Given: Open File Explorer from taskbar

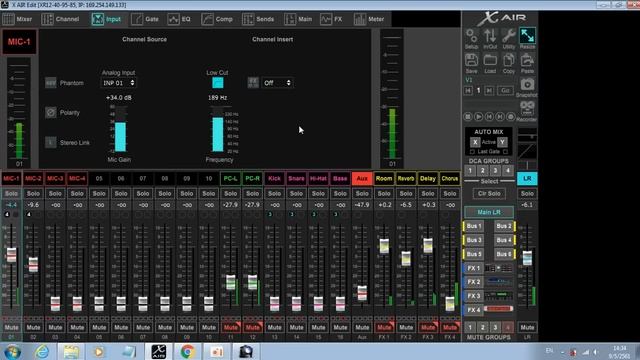Looking at the screenshot, I should coord(71,351).
